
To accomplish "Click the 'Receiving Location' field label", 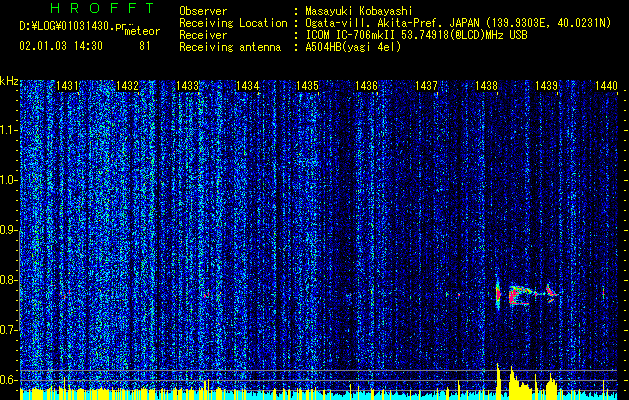I will coord(233,23).
